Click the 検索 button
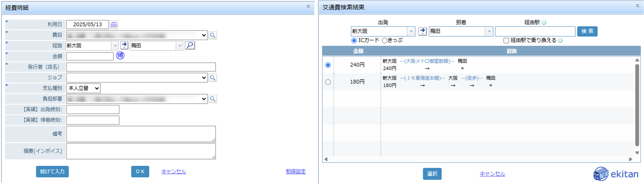This screenshot has width=644, height=184. [x=587, y=31]
